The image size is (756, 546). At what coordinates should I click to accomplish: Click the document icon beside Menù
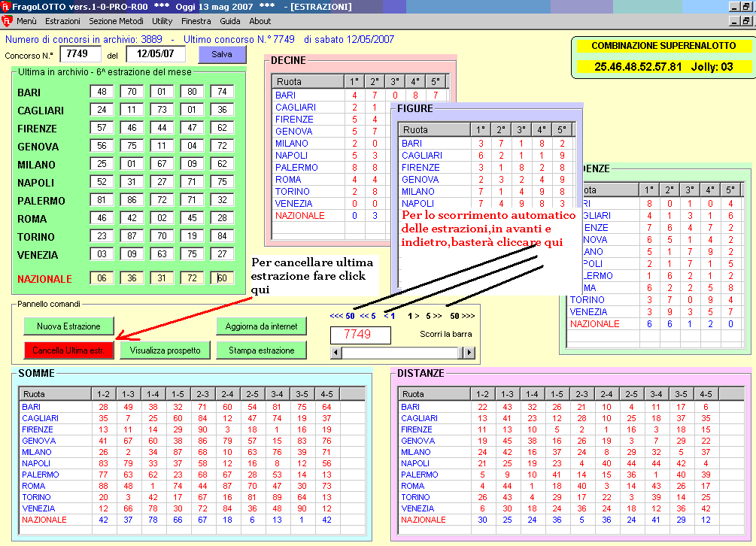click(7, 21)
